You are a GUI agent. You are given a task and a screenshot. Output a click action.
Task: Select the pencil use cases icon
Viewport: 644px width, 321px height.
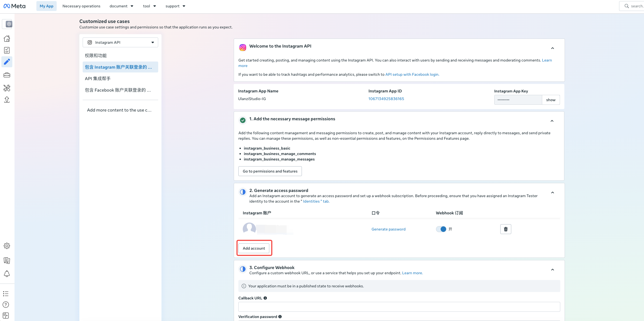pyautogui.click(x=7, y=62)
